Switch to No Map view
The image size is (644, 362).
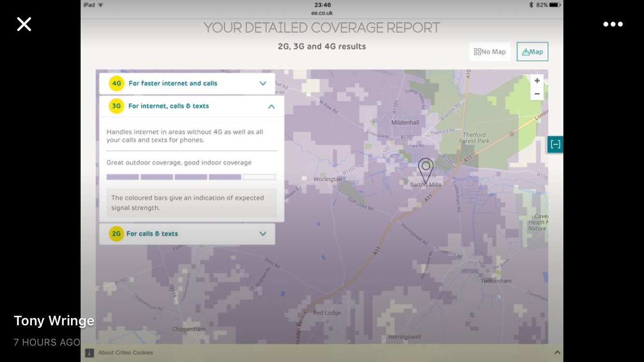coord(490,52)
